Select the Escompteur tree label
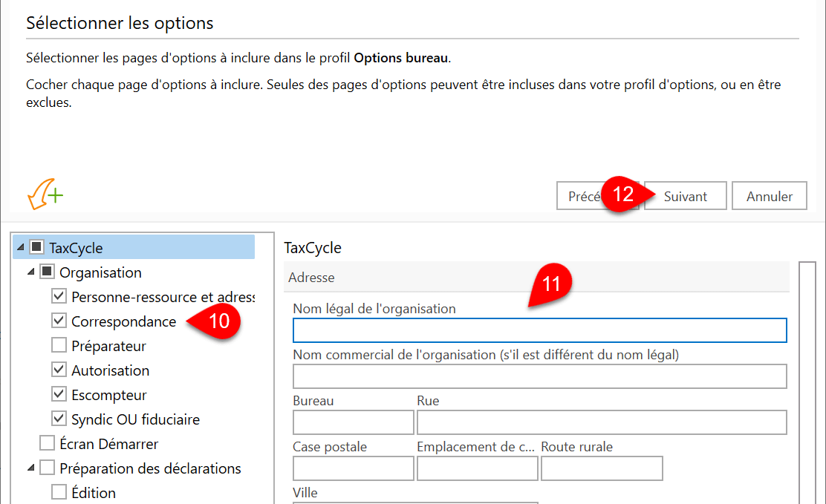The width and height of the screenshot is (826, 504). tap(109, 395)
